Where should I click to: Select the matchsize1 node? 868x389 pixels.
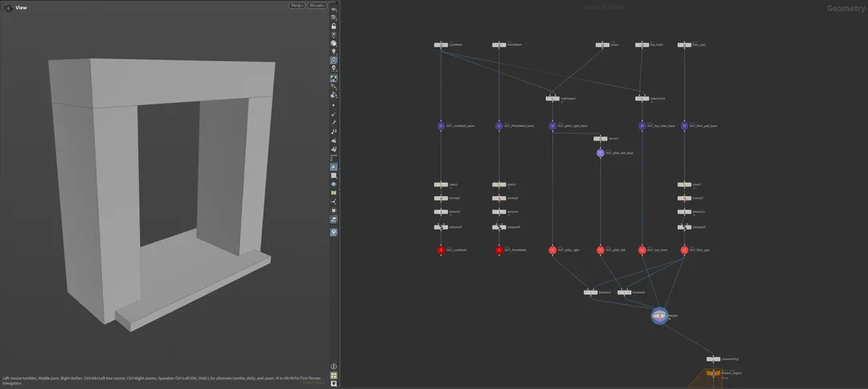(552, 99)
